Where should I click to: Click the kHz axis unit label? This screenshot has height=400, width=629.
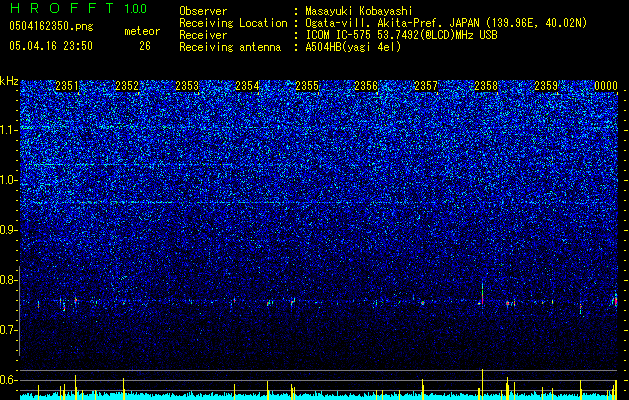tap(9, 81)
